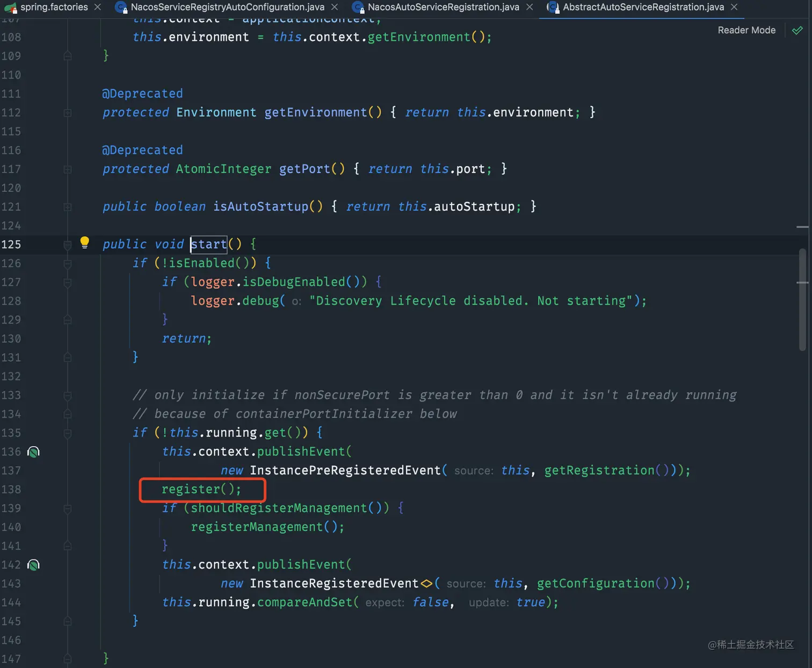Screen dimensions: 812x668
Task: Click first @Deprecated annotation on line 111
Action: click(142, 94)
